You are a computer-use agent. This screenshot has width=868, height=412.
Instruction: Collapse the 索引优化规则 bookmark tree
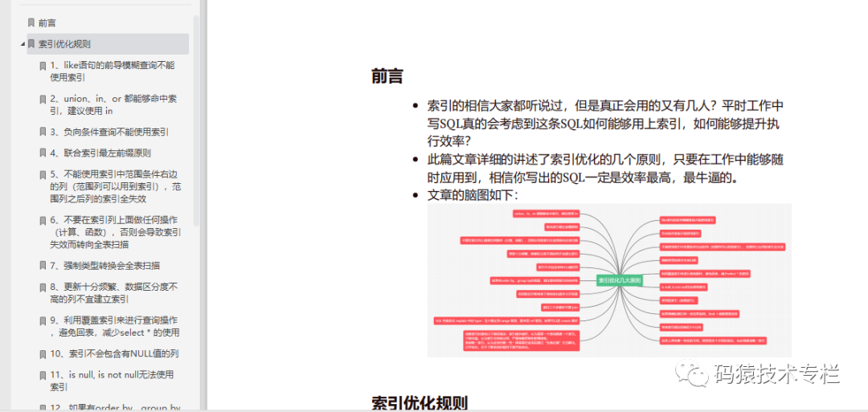(x=23, y=44)
